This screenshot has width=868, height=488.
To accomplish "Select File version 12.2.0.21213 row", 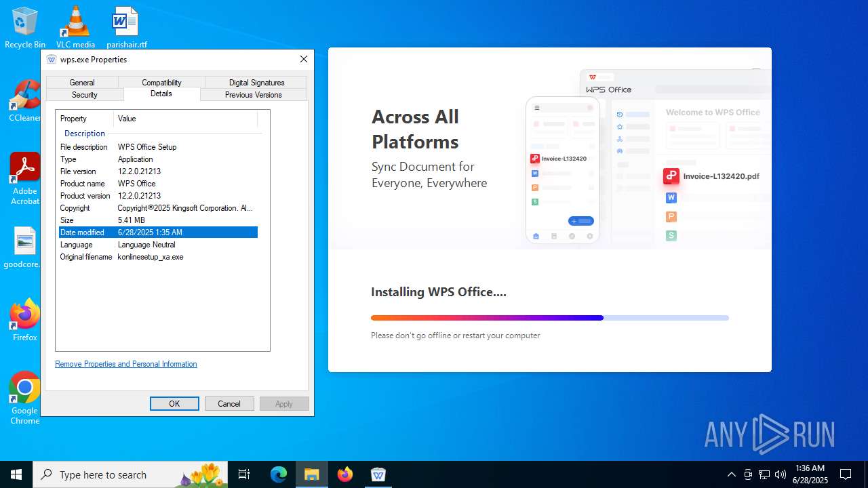I will click(x=158, y=171).
